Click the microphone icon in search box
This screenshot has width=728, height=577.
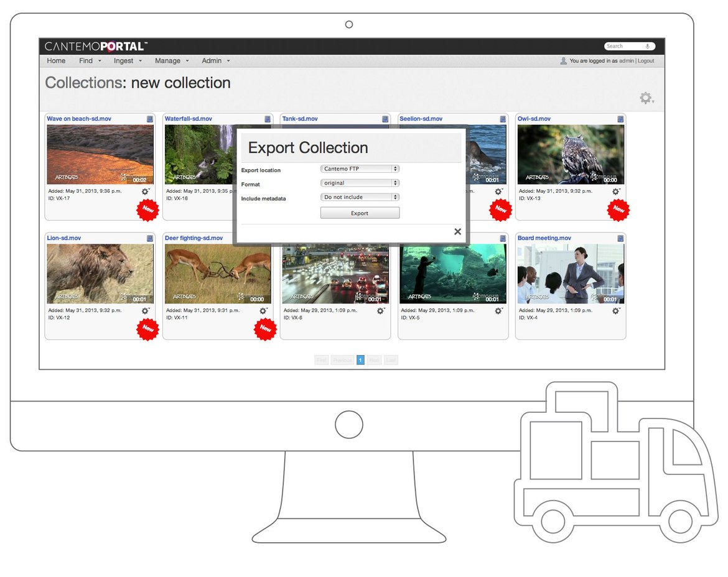[x=647, y=46]
